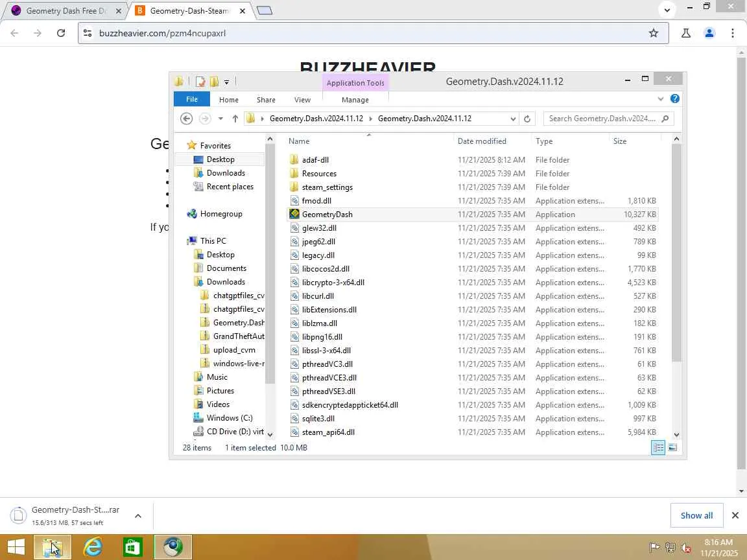The width and height of the screenshot is (747, 560).
Task: Select sdkencryptedappticket64.dll file
Action: pyautogui.click(x=350, y=404)
